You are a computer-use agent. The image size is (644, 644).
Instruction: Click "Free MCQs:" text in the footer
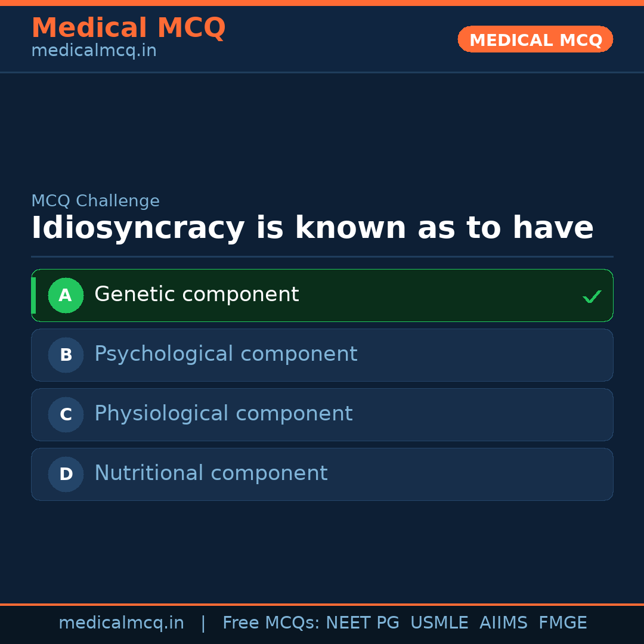tap(271, 623)
